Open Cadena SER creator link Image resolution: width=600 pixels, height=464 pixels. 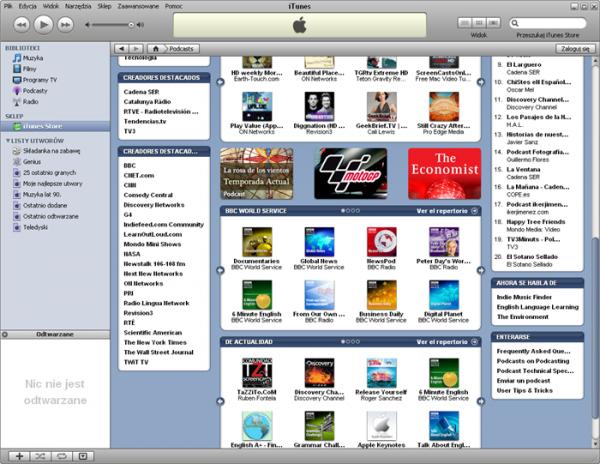pos(141,92)
